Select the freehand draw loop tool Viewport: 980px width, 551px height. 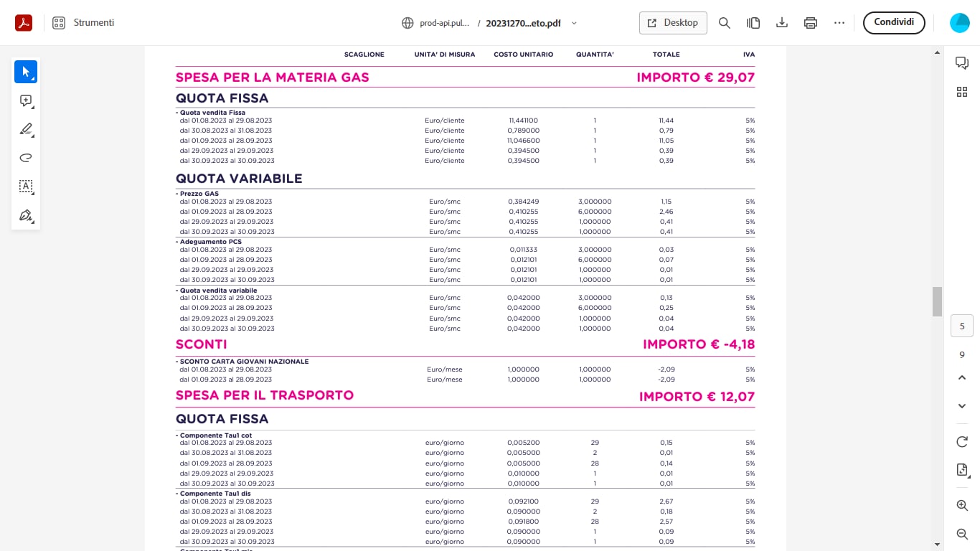click(26, 158)
